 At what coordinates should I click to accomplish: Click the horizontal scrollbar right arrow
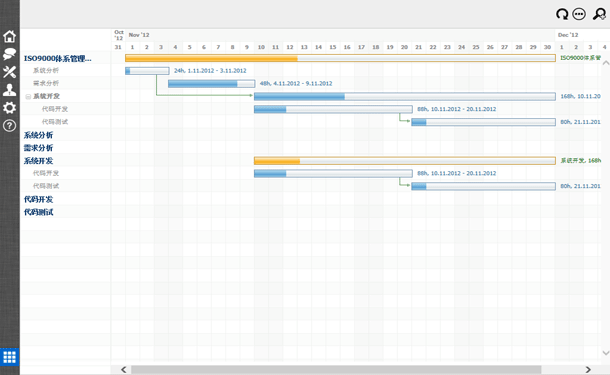588,370
